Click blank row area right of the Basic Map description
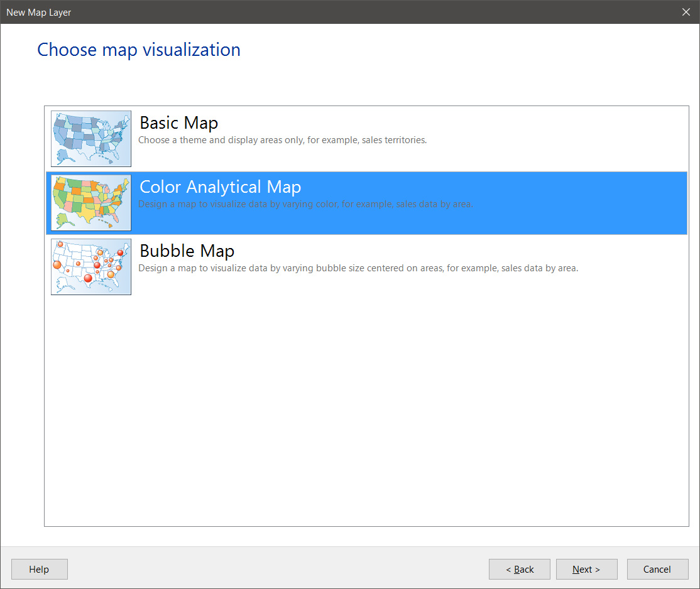This screenshot has width=700, height=589. [566, 139]
